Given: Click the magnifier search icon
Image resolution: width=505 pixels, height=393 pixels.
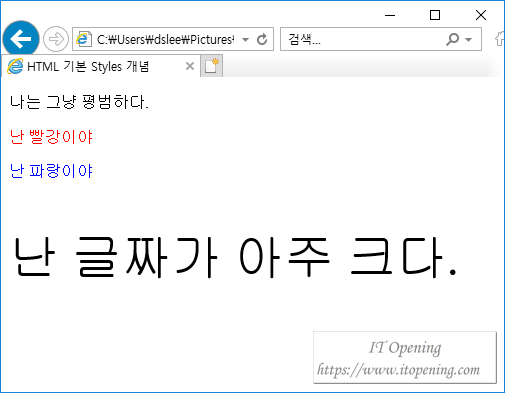Looking at the screenshot, I should tap(452, 39).
